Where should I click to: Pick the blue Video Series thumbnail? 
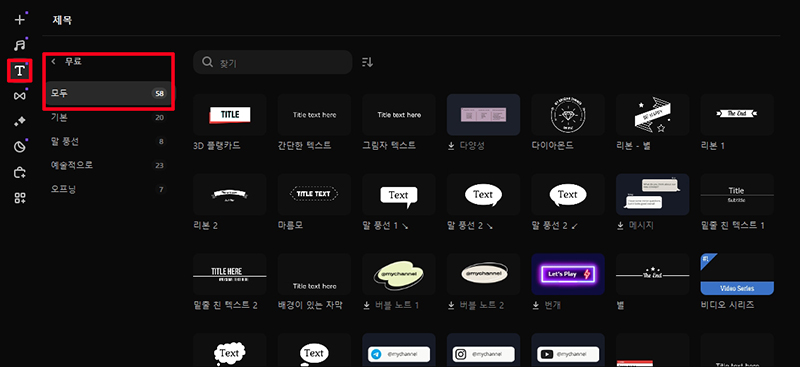point(738,274)
